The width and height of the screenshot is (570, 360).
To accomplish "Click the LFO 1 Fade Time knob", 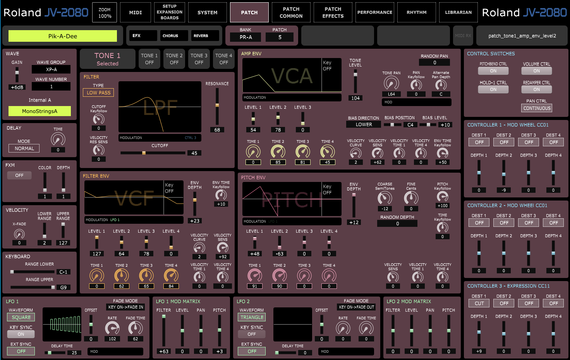I will [x=135, y=328].
